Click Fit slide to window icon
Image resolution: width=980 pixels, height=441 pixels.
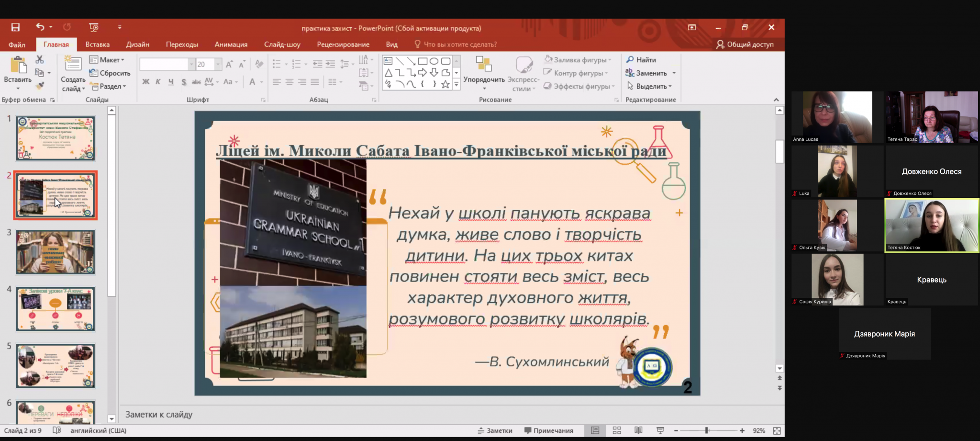[x=777, y=430]
